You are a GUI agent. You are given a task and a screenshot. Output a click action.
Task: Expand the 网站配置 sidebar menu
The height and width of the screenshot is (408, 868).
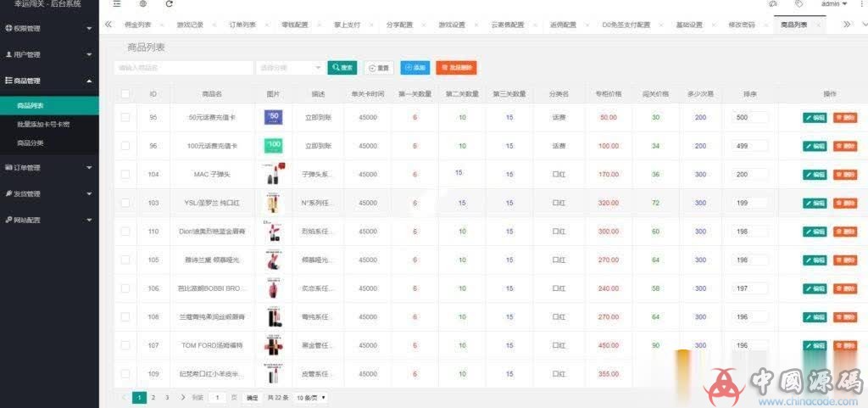point(49,220)
